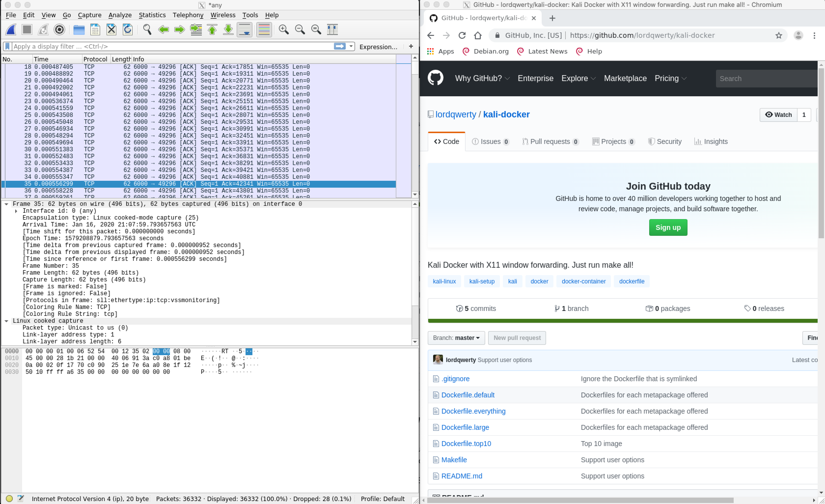The height and width of the screenshot is (504, 825).
Task: Click the stop capture square icon
Action: [27, 30]
